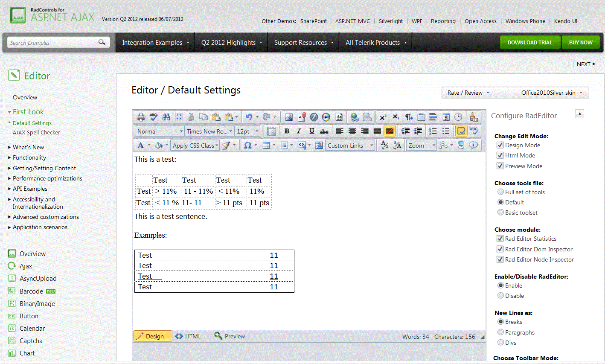Screen dimensions: 605x364
Task: Open the Kendo UI demos link
Action: (566, 21)
